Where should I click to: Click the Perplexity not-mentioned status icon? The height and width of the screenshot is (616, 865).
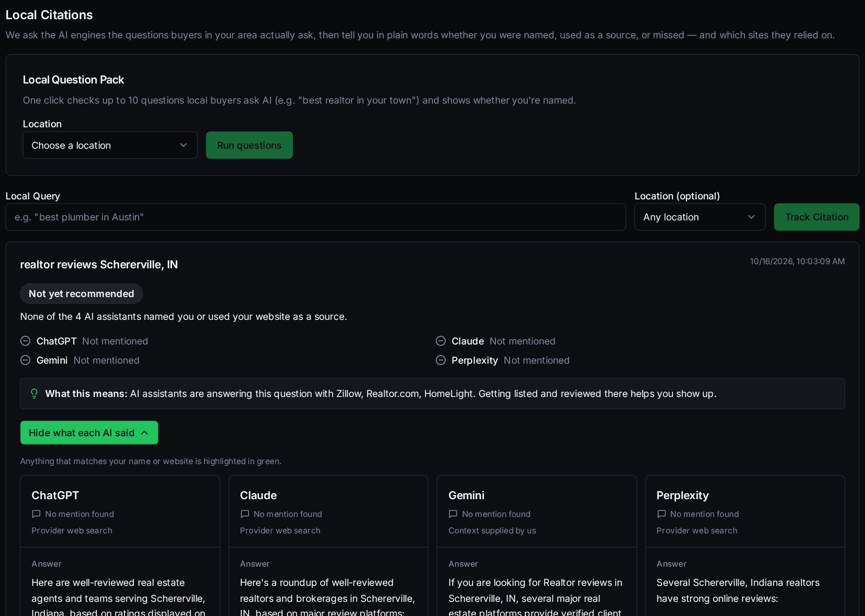click(x=441, y=360)
